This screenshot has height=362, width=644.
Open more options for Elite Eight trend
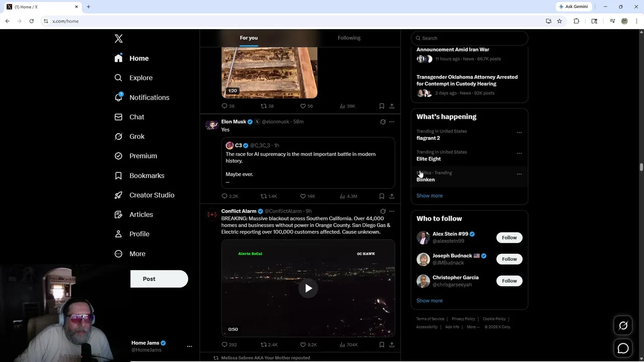tap(519, 153)
